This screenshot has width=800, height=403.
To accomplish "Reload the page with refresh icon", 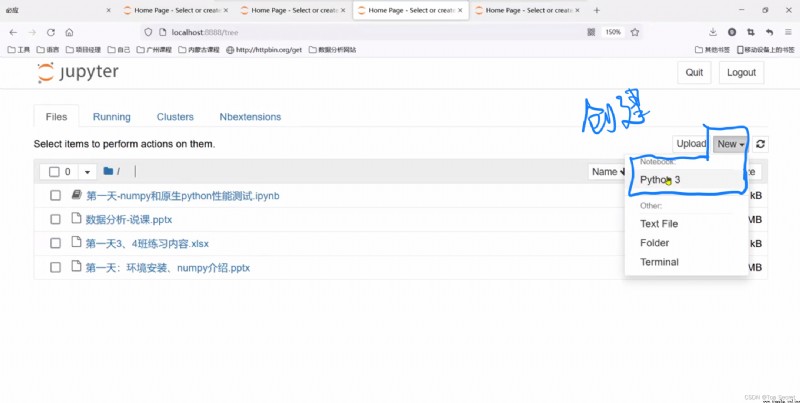I will [x=51, y=32].
